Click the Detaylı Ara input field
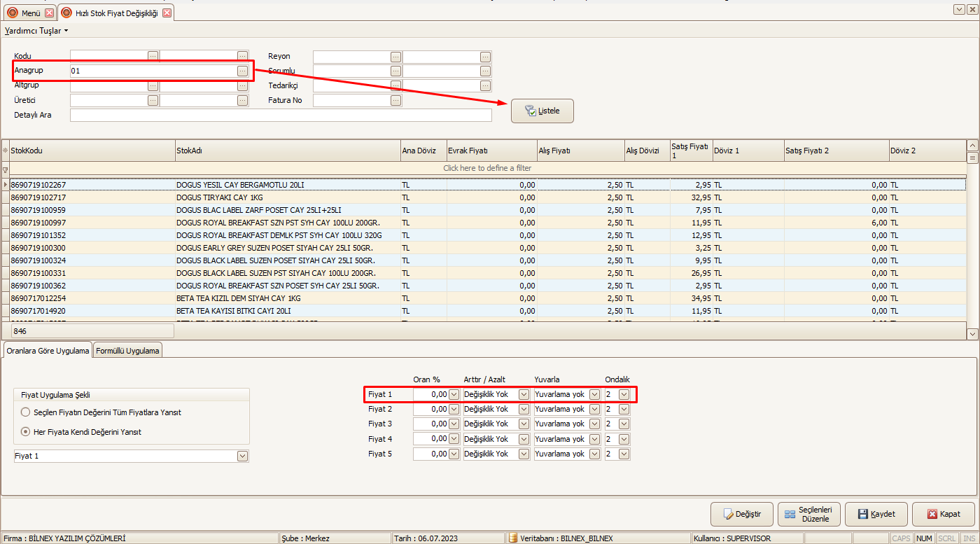980x544 pixels. click(x=281, y=115)
